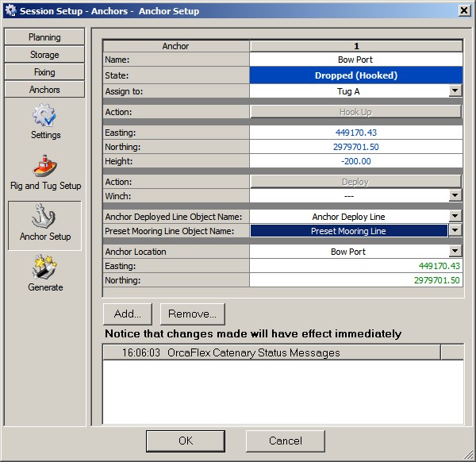Click the Add... button
Screen dimensions: 476x462
coord(127,314)
